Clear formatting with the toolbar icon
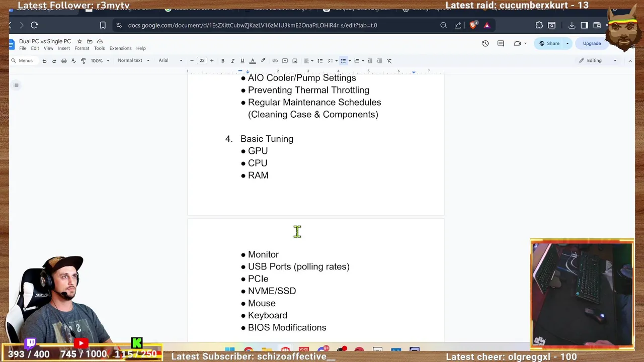 (x=389, y=61)
